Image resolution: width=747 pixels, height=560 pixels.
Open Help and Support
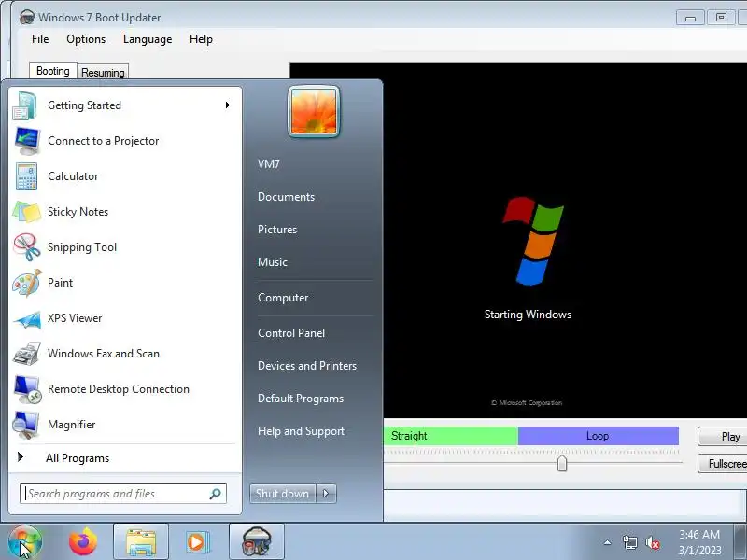(301, 431)
